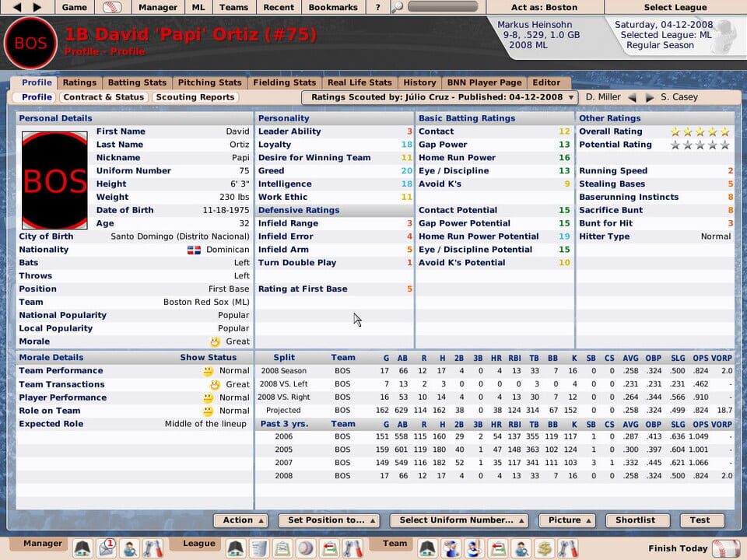Open the Manager inbox icon with notification badge
The height and width of the screenshot is (560, 747).
pos(107,548)
